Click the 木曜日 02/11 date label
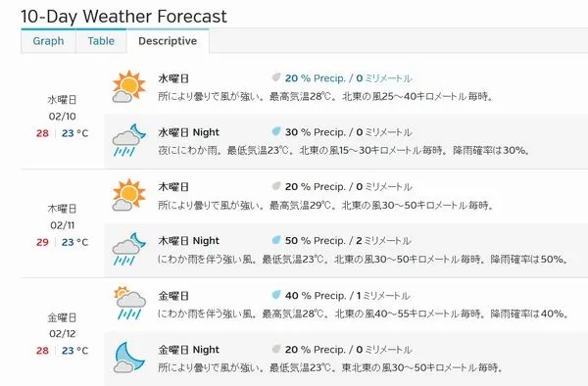Screen dimensions: 588x386 [x=63, y=217]
